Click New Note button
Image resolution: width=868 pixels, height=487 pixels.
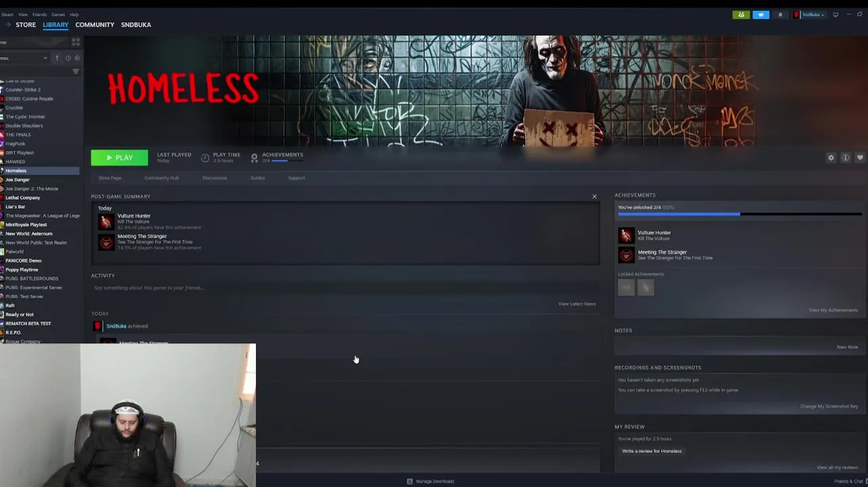(x=847, y=347)
